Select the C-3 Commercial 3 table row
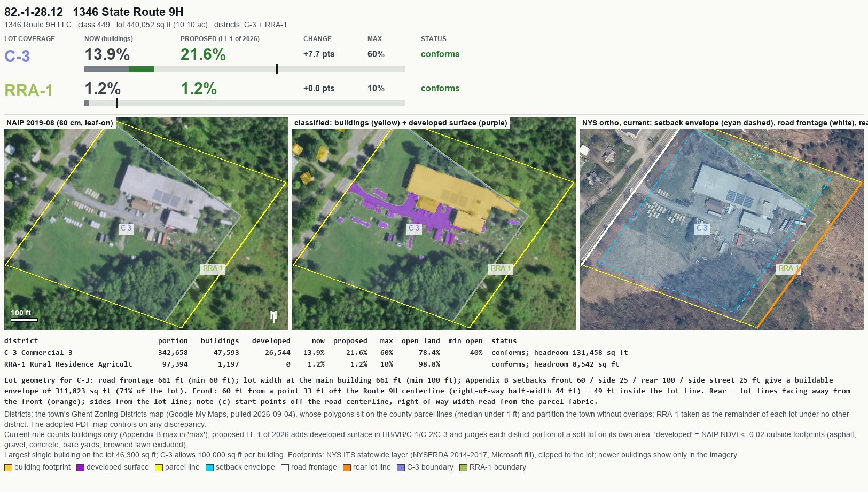 316,353
